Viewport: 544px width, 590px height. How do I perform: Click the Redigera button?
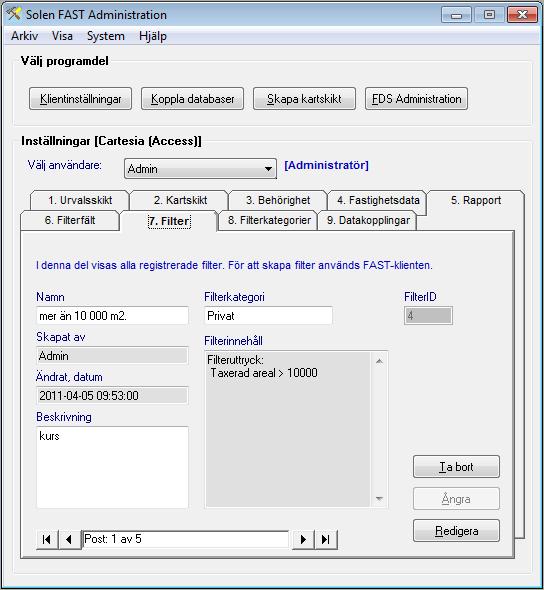(456, 531)
